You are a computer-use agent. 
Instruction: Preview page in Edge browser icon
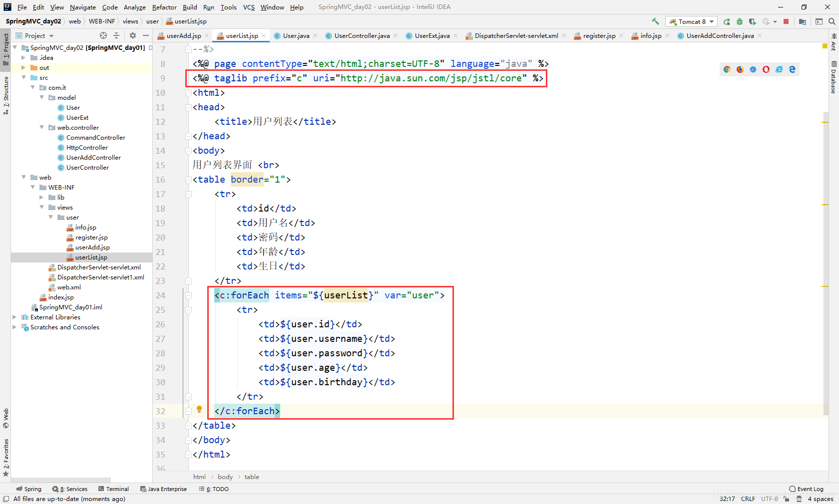coord(792,69)
